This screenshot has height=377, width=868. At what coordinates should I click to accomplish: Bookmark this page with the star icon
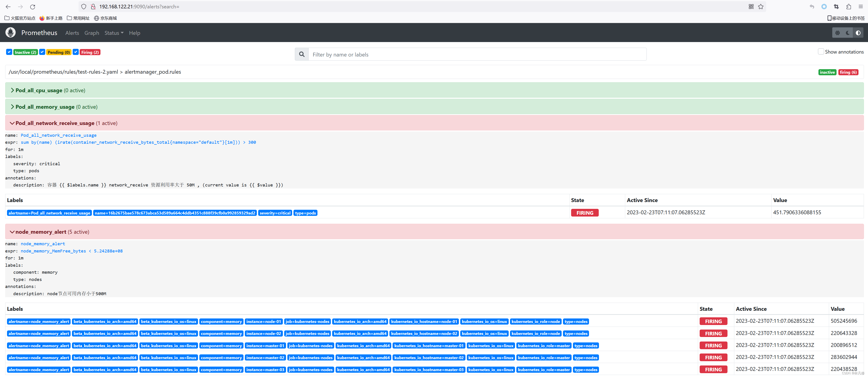click(x=761, y=7)
